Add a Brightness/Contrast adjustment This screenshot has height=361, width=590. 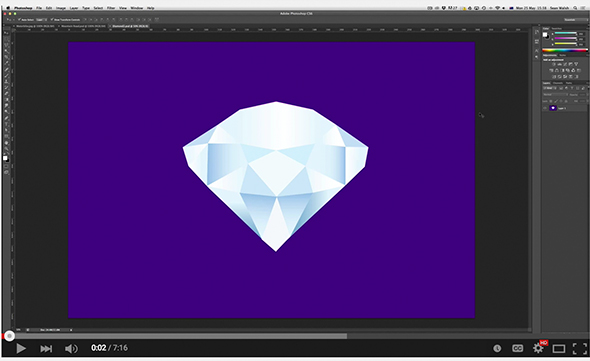point(554,64)
